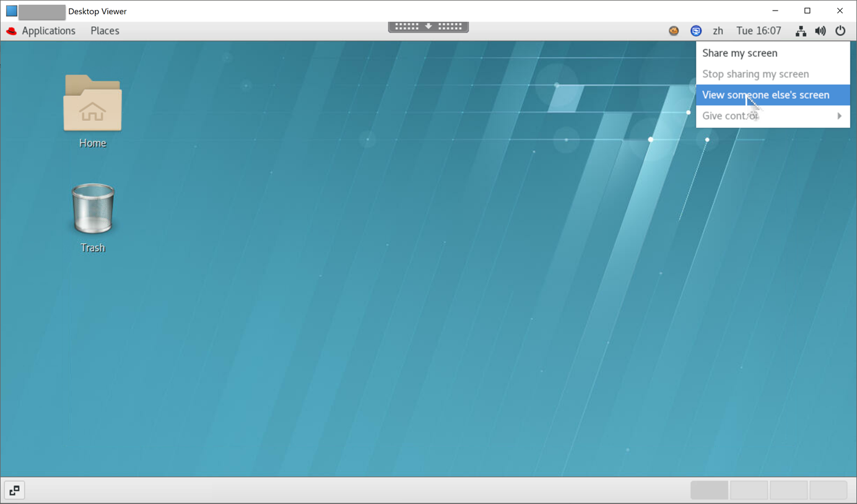This screenshot has width=857, height=504.
Task: Select Stop sharing my screen
Action: coord(773,74)
